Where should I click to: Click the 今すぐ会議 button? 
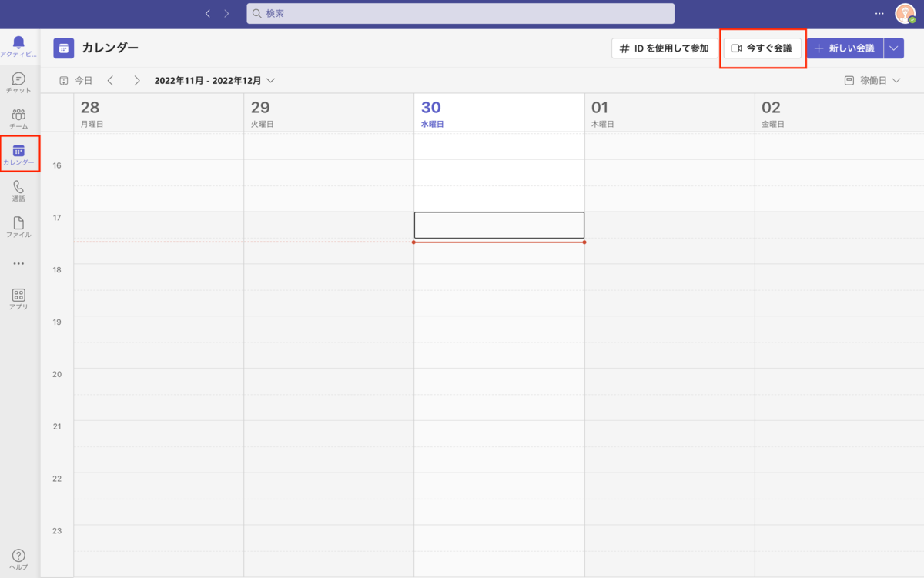tap(762, 48)
